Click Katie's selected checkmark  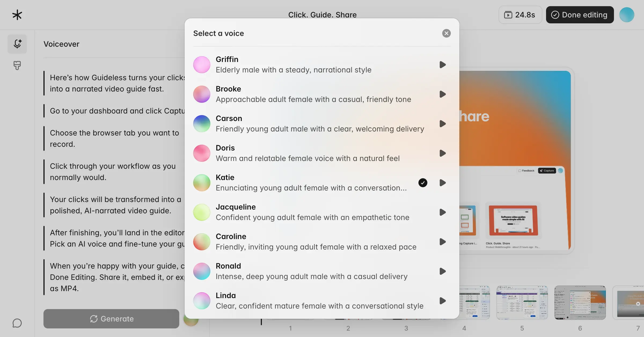point(423,183)
